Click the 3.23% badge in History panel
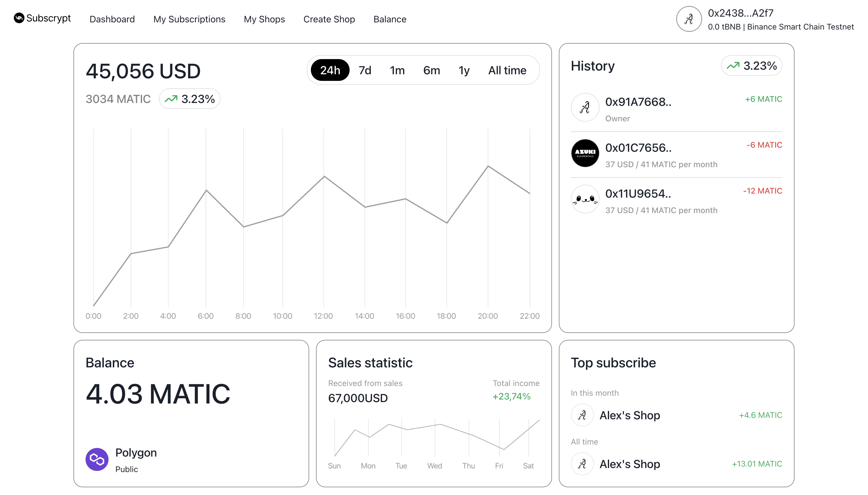Viewport: 868px width, 495px height. point(751,66)
